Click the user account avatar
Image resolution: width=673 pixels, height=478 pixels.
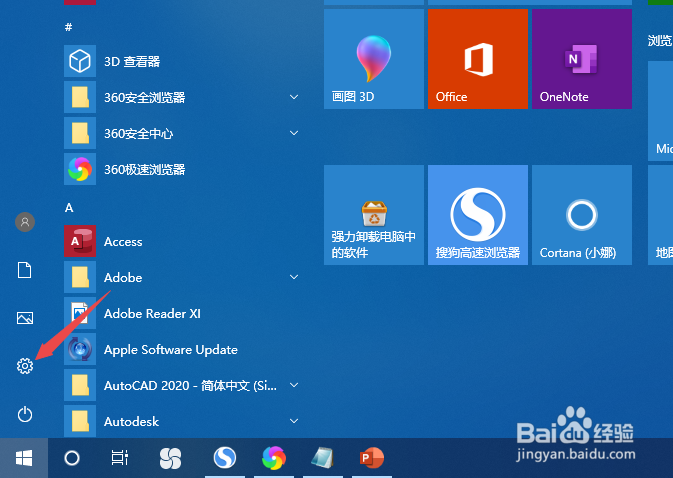coord(25,222)
